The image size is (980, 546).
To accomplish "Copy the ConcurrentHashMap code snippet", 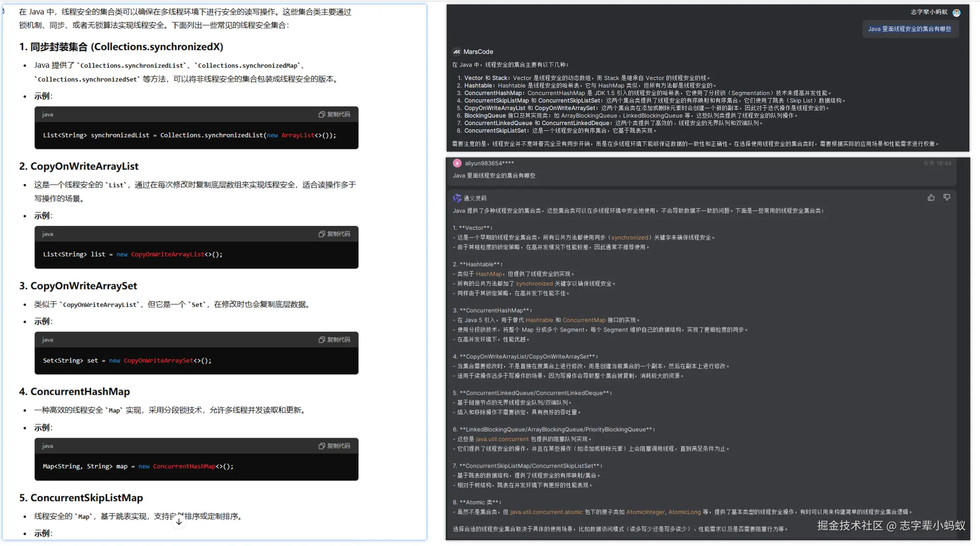I will pos(334,446).
